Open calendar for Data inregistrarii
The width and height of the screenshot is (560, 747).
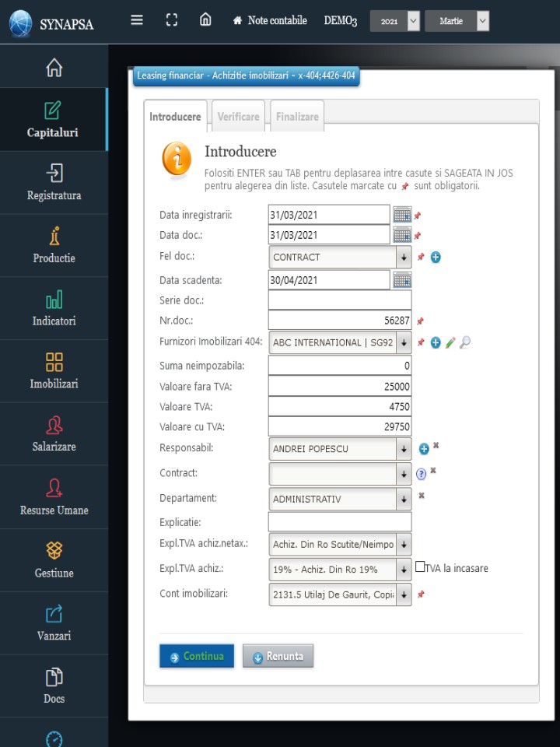coord(402,215)
